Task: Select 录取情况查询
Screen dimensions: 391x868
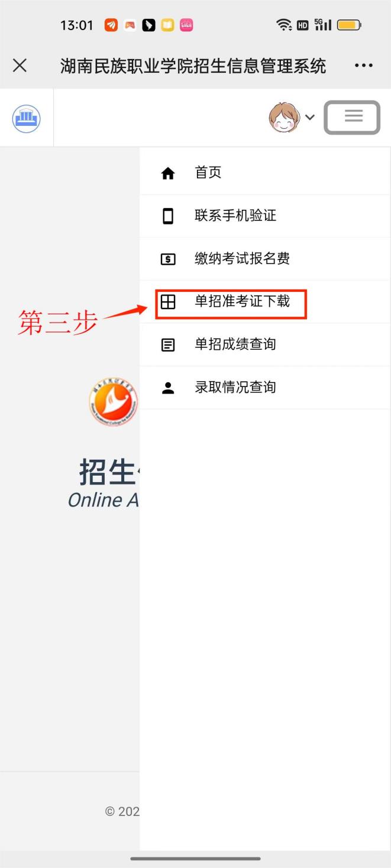Action: click(265, 387)
